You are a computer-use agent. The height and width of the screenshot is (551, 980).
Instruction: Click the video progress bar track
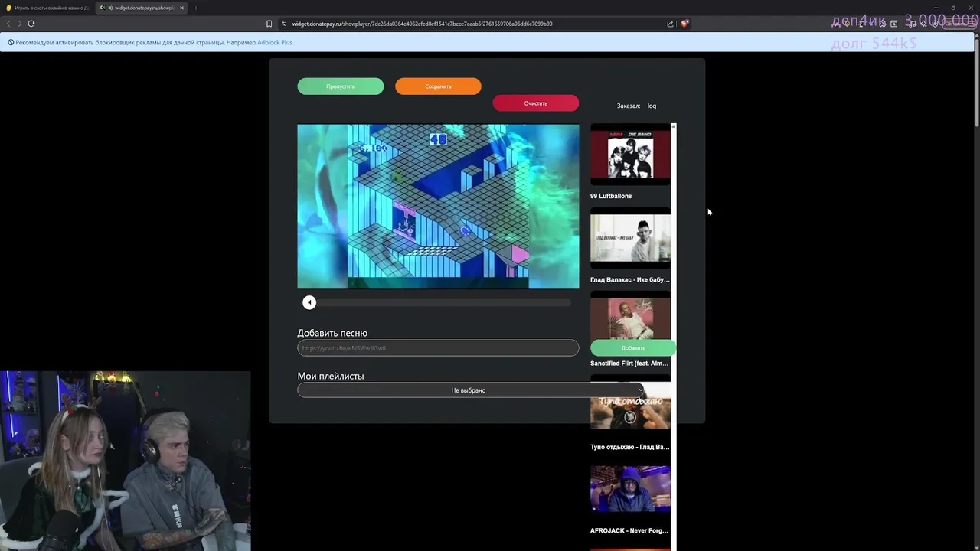[444, 302]
